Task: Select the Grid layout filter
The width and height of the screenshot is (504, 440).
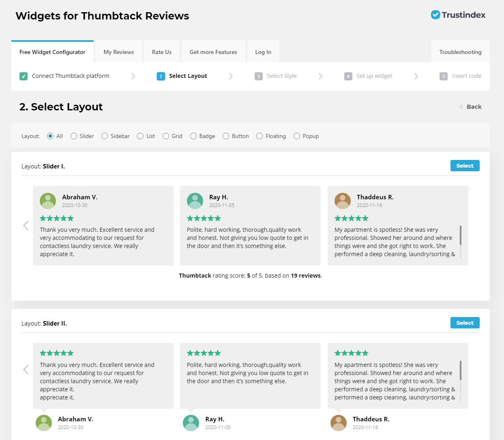Action: pos(166,136)
